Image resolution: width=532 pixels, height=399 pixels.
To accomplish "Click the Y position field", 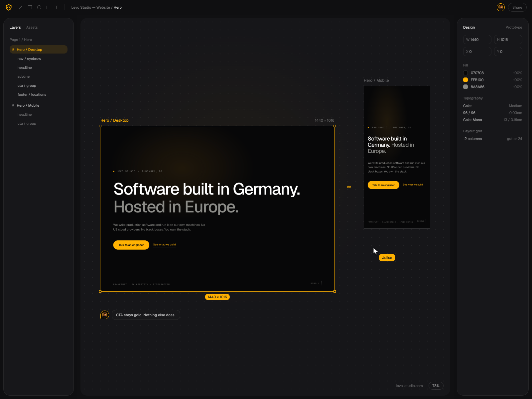I will click(508, 52).
